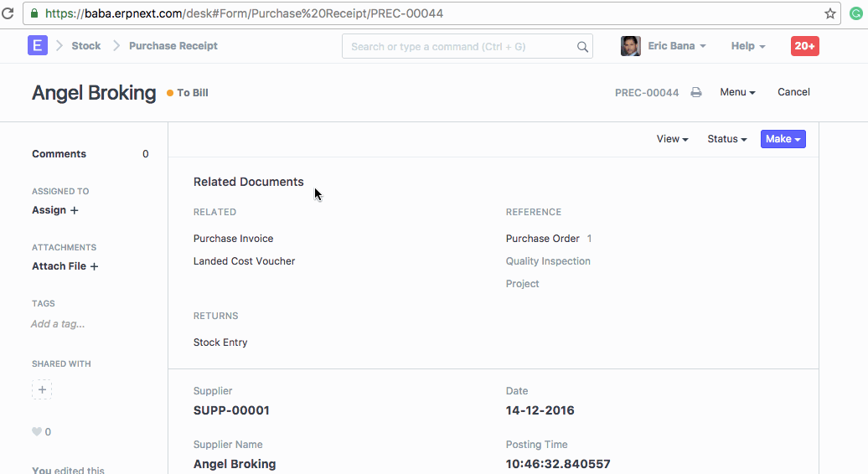Open the 20+ notifications badge
Image resolution: width=868 pixels, height=474 pixels.
pyautogui.click(x=805, y=46)
